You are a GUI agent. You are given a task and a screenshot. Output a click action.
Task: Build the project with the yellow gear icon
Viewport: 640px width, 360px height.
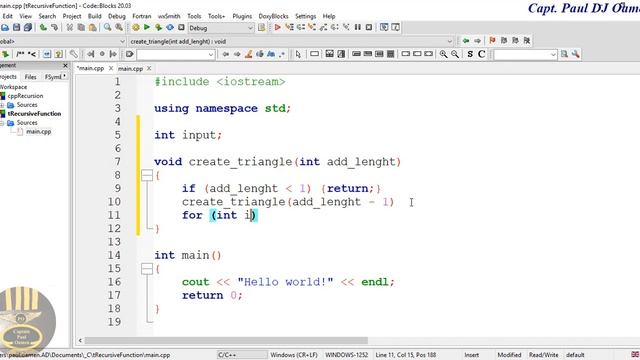coord(136,27)
